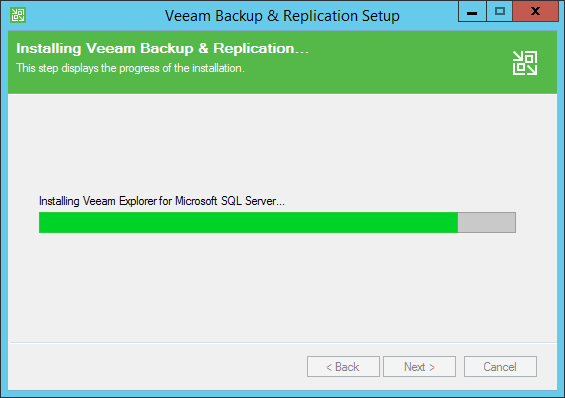Close the setup window with red X
Screen dimensions: 565x398
click(535, 12)
